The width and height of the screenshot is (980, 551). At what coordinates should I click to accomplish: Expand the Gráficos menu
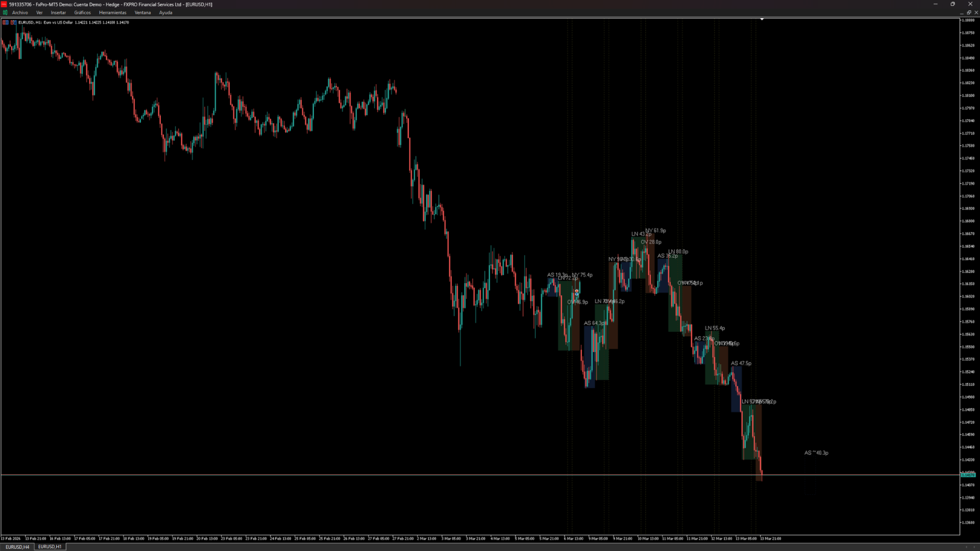click(x=82, y=13)
